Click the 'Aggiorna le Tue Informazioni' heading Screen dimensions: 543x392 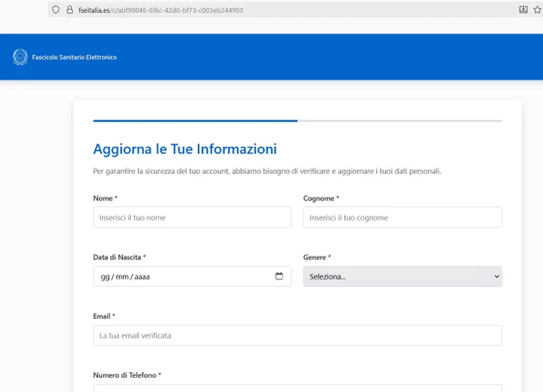[x=185, y=149]
